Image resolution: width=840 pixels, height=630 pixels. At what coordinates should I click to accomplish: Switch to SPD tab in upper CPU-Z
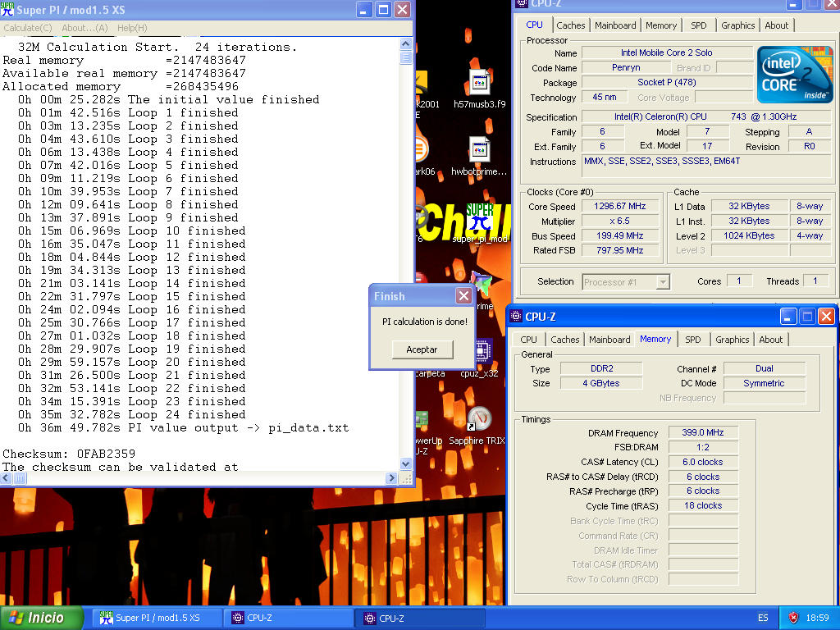point(699,25)
